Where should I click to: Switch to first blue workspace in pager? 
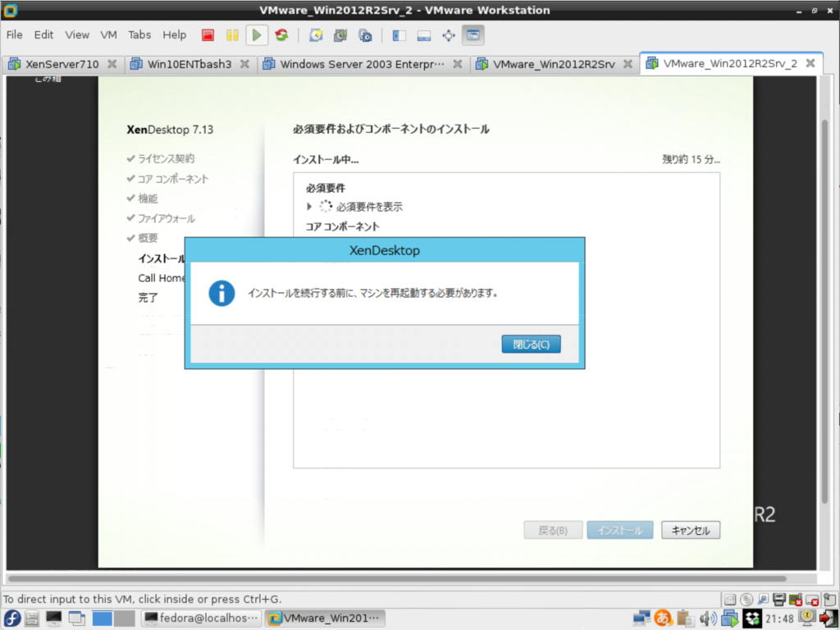[102, 619]
